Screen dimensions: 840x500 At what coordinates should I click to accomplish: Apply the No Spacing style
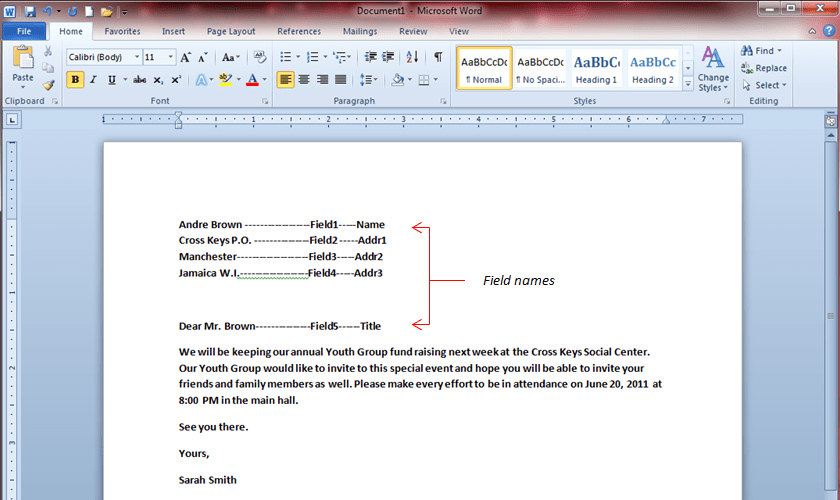click(541, 68)
